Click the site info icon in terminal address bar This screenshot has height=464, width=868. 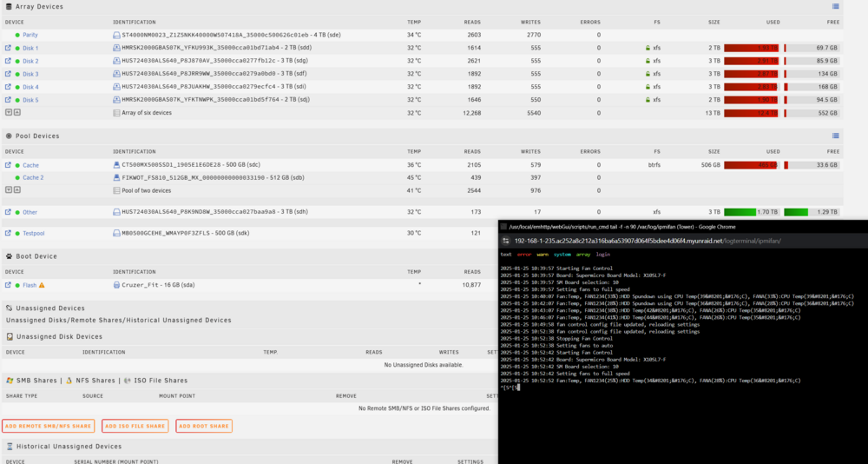point(505,242)
